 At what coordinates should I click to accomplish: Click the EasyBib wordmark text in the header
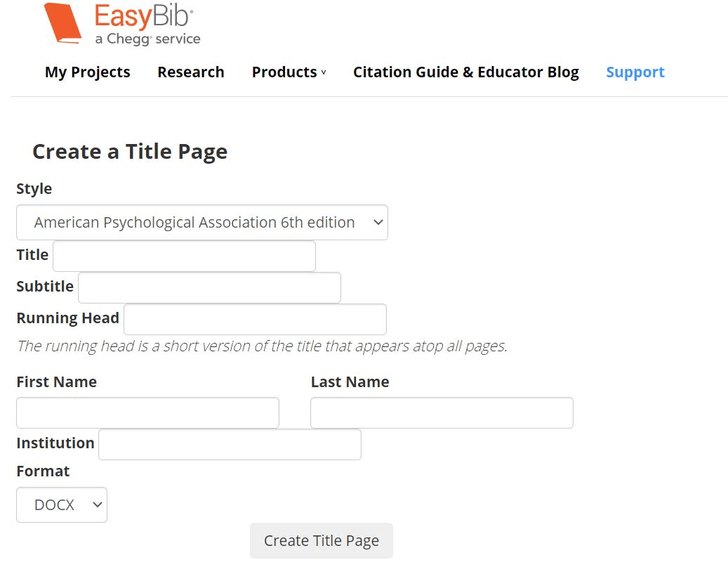144,16
